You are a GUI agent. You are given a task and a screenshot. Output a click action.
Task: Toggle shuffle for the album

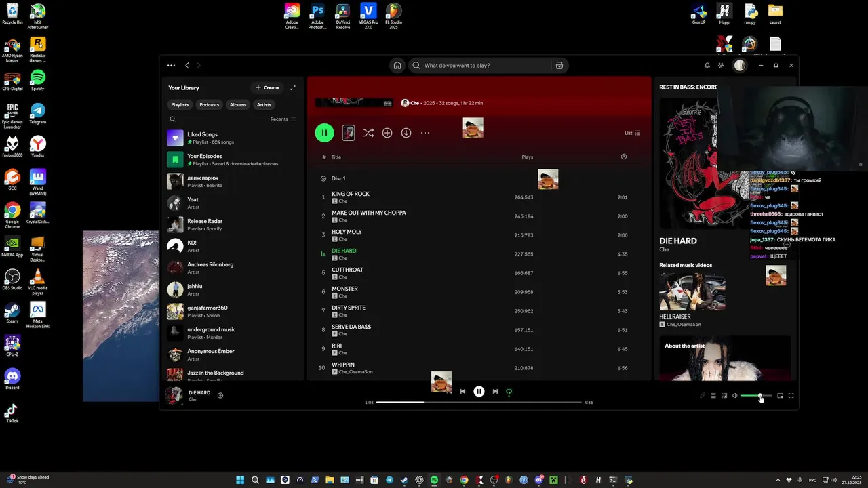pyautogui.click(x=368, y=133)
